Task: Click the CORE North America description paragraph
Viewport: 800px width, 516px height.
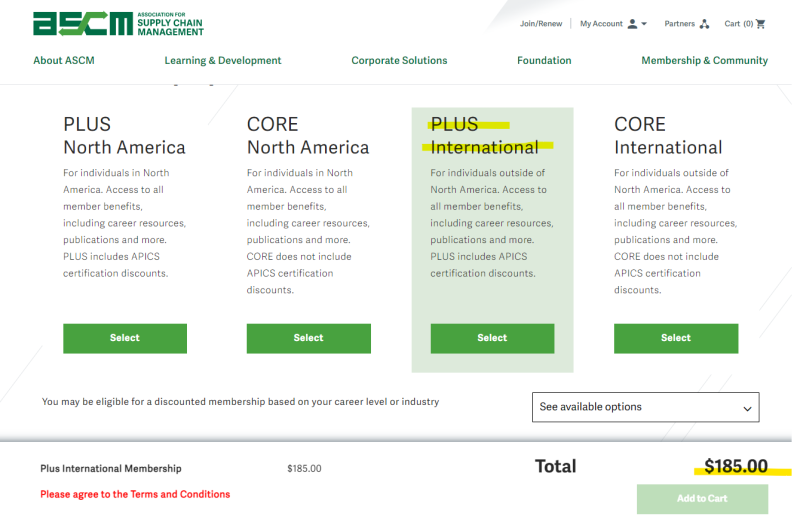Action: tap(308, 231)
